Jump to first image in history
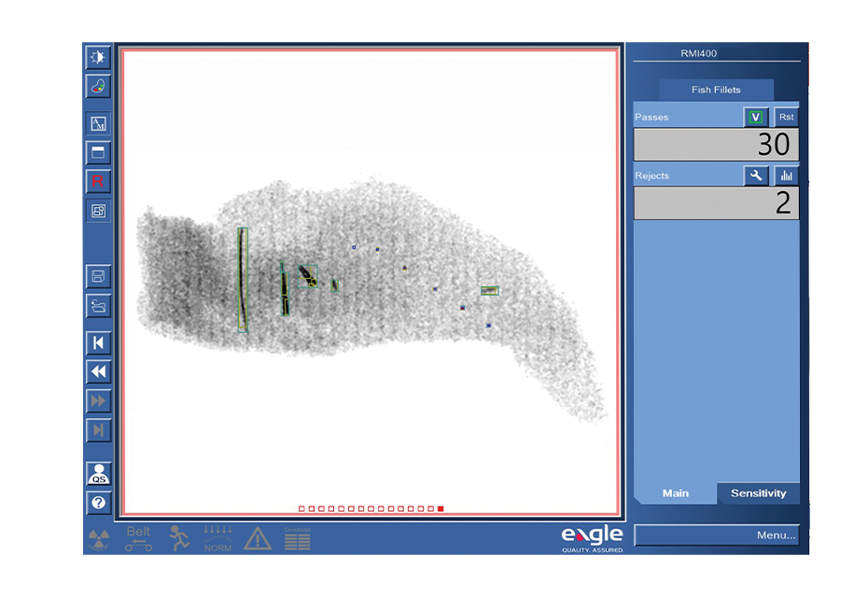This screenshot has height=597, width=868. point(98,343)
